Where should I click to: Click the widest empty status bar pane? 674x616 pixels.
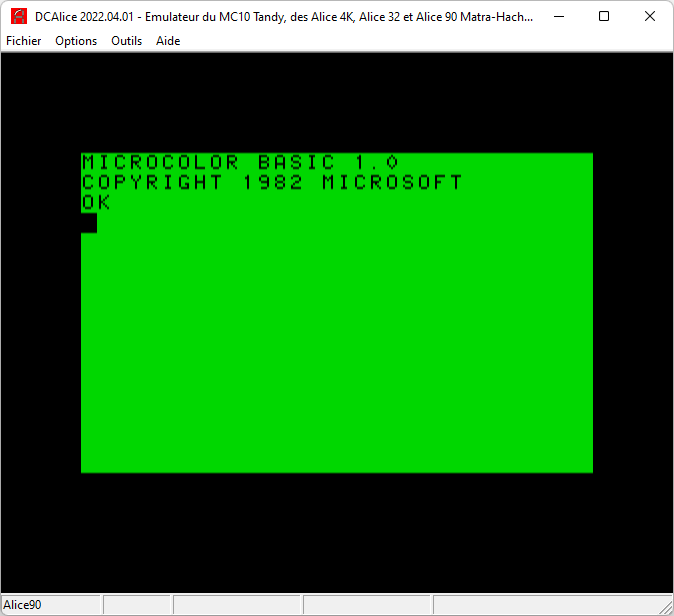[x=545, y=605]
